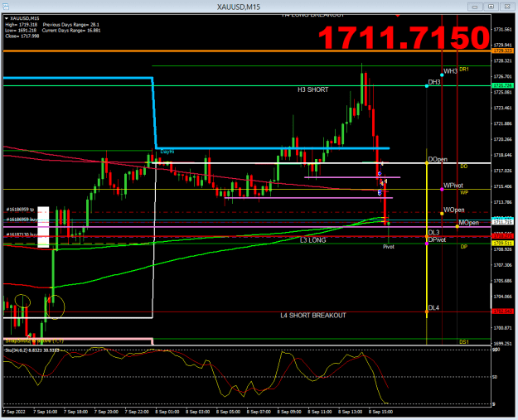Click the 'DS1' support label
Viewport: 518px width, 420px height.
coord(464,342)
